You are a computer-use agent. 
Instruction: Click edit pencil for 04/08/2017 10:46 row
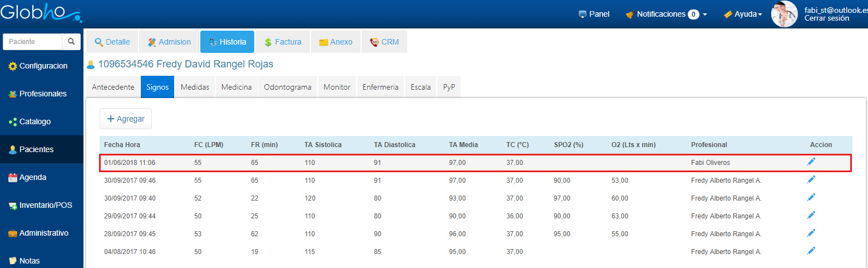point(811,251)
